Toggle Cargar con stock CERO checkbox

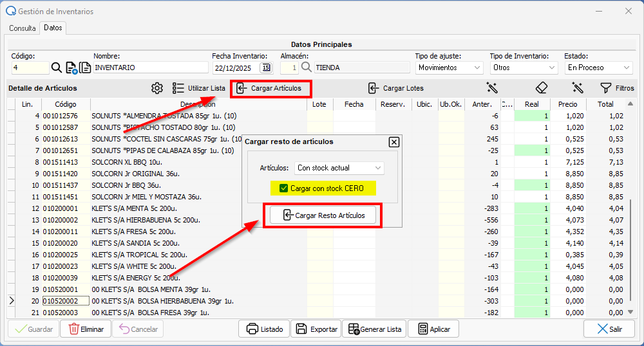click(x=283, y=188)
